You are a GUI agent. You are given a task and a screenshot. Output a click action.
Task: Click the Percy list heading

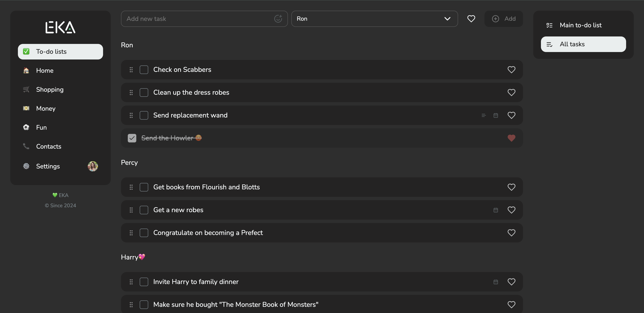(x=129, y=162)
